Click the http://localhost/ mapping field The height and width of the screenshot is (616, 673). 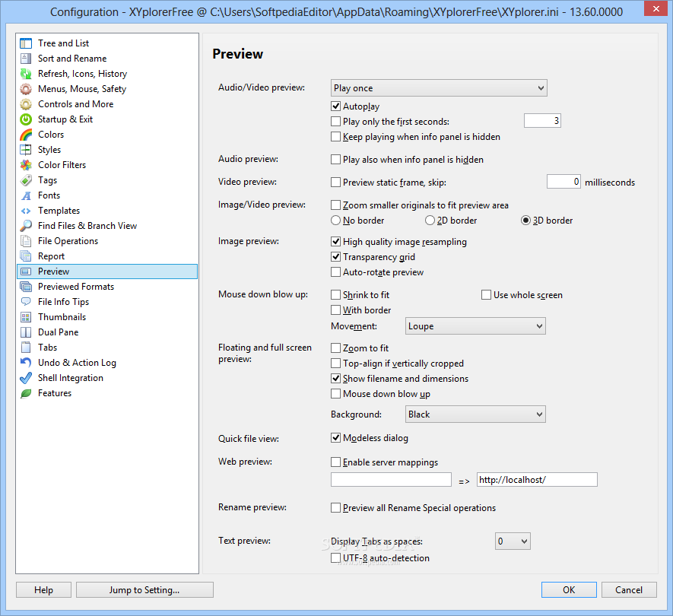coord(537,480)
